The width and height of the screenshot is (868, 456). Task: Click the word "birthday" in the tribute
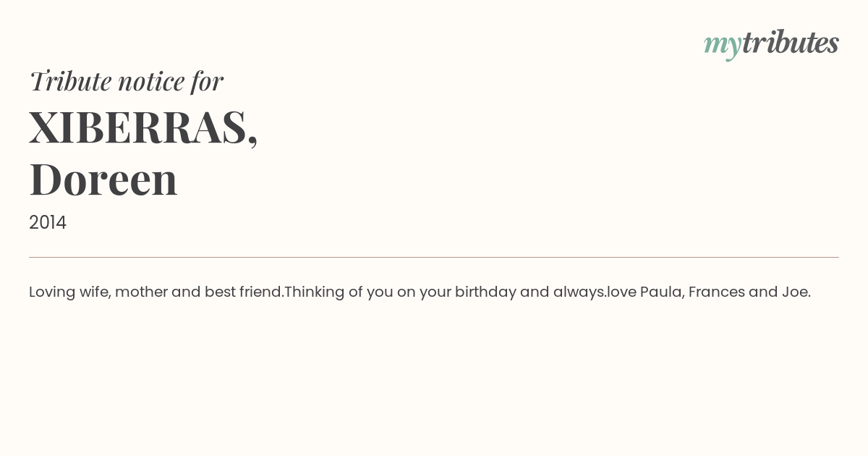point(485,292)
